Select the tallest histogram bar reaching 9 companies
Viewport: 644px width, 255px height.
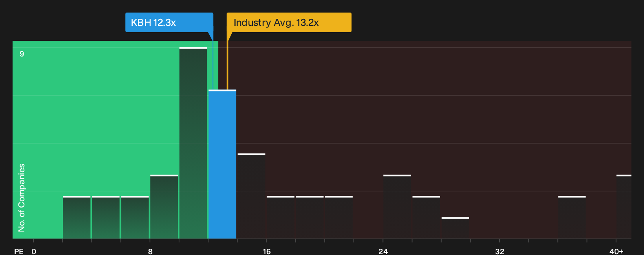(x=193, y=143)
